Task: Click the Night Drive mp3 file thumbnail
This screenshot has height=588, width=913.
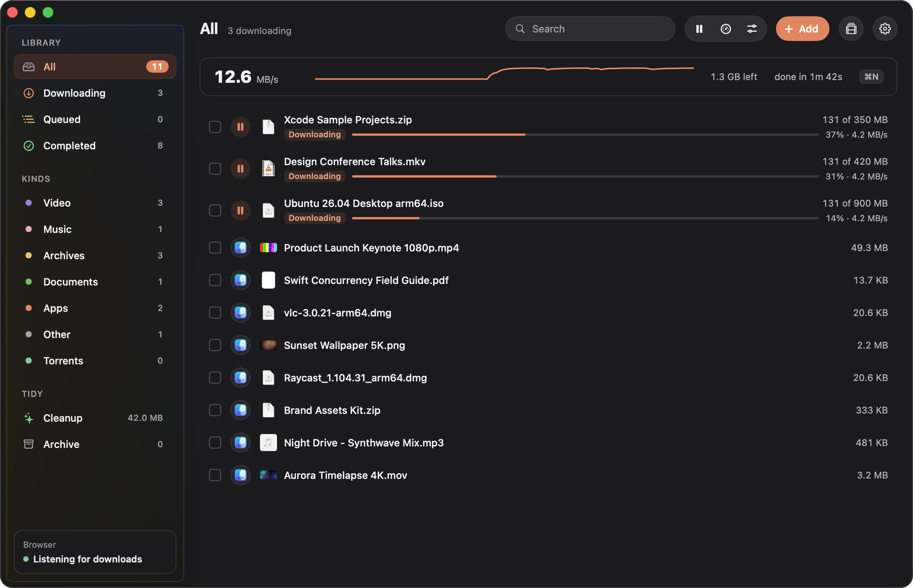Action: (x=268, y=443)
